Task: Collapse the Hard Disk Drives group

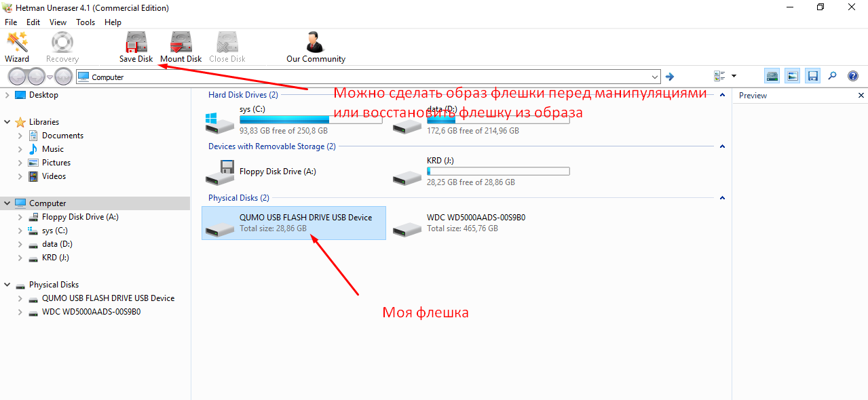Action: pos(722,95)
